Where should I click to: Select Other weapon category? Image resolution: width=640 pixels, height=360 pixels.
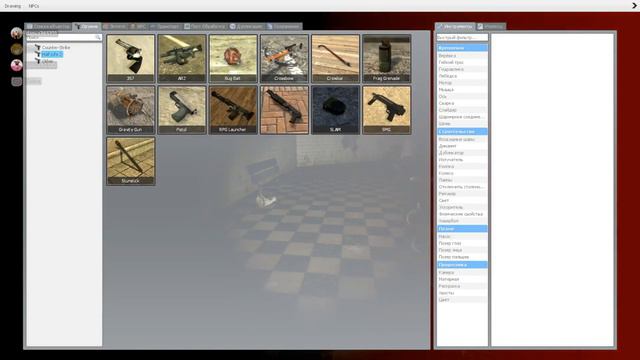coord(47,61)
